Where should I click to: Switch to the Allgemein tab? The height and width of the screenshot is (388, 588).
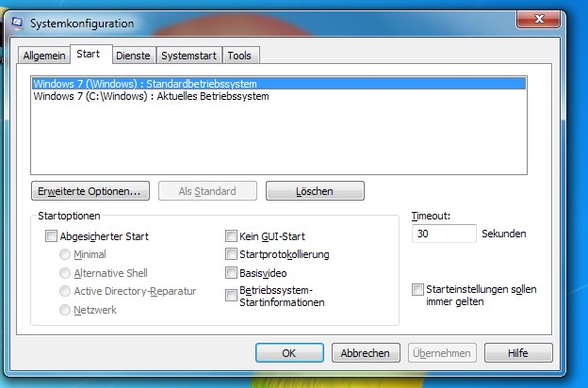pos(44,56)
